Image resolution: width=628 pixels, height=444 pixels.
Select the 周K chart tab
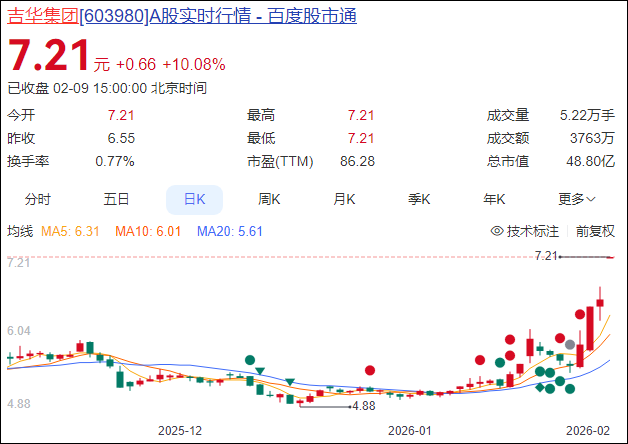[269, 199]
